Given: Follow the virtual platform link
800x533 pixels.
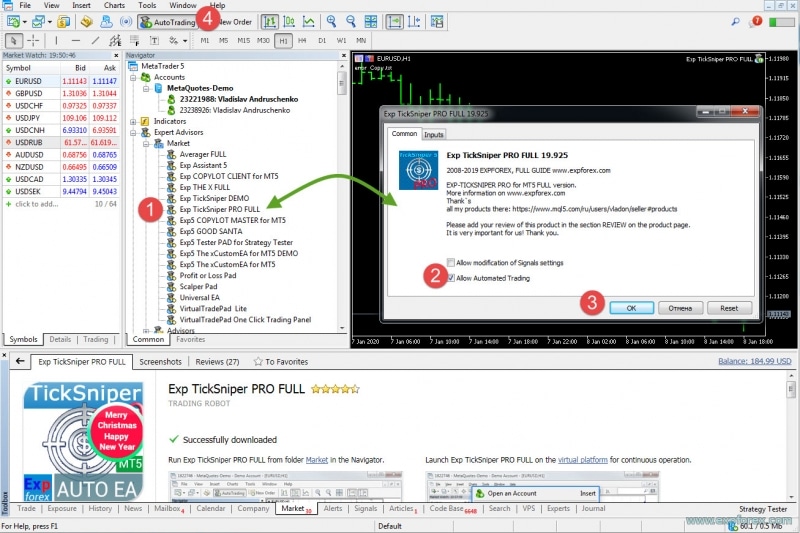Looking at the screenshot, I should coord(583,460).
